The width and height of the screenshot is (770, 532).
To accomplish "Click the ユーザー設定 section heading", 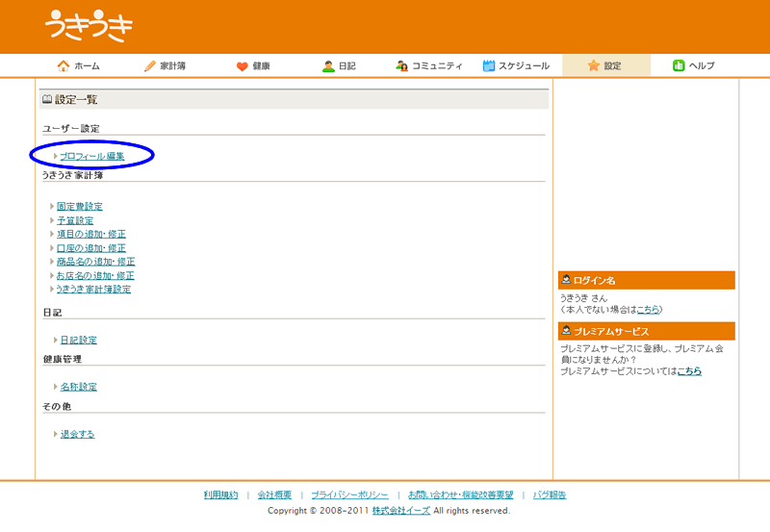I will point(71,129).
